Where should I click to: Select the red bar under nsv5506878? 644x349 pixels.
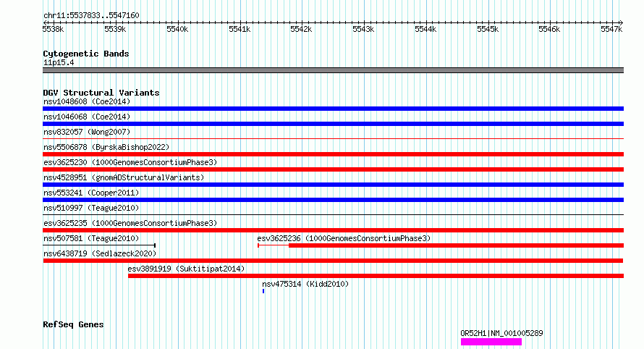point(333,154)
